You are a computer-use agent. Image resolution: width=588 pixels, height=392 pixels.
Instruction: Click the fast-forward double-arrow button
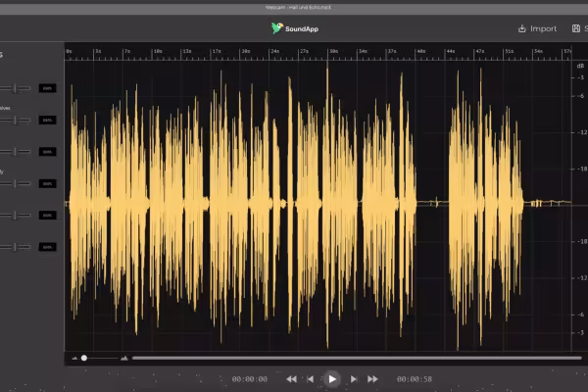tap(372, 379)
